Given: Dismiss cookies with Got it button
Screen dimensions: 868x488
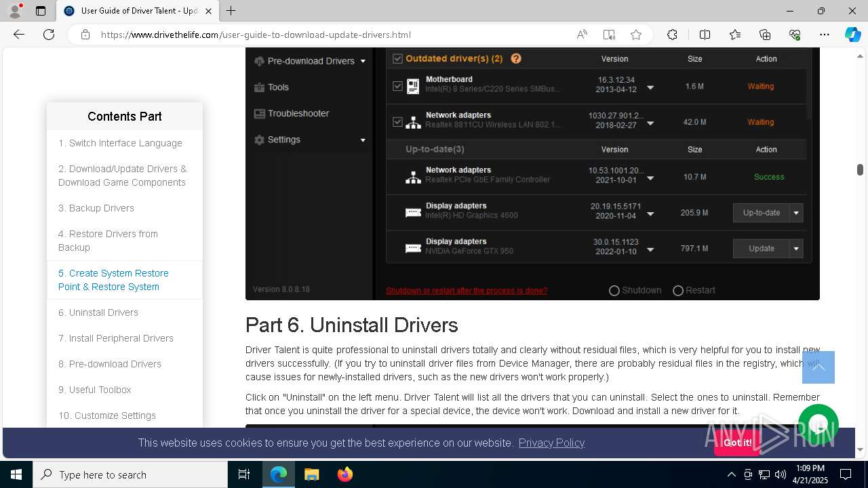Looking at the screenshot, I should click(737, 443).
